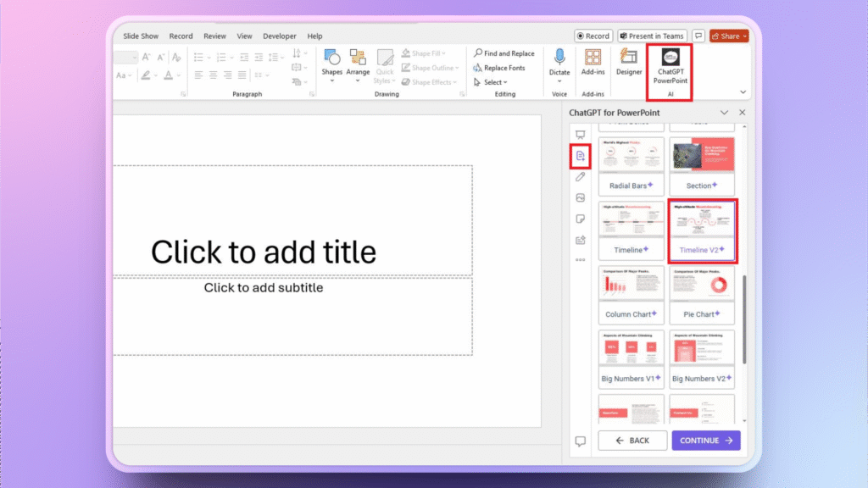Open the comments icon beside Share
Viewport: 868px width, 488px height.
coord(698,36)
